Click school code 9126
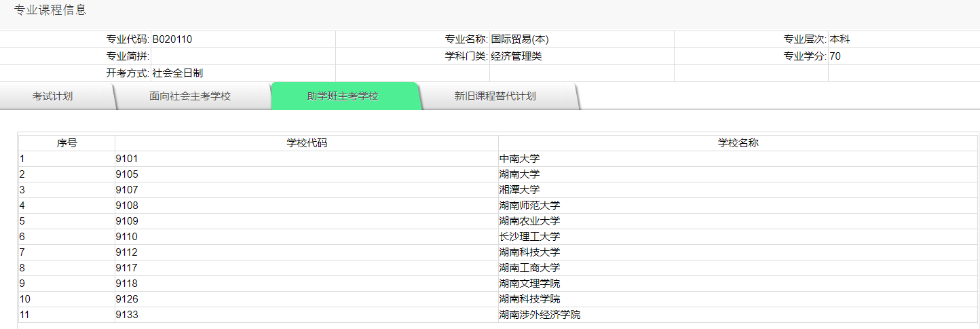 tap(127, 299)
